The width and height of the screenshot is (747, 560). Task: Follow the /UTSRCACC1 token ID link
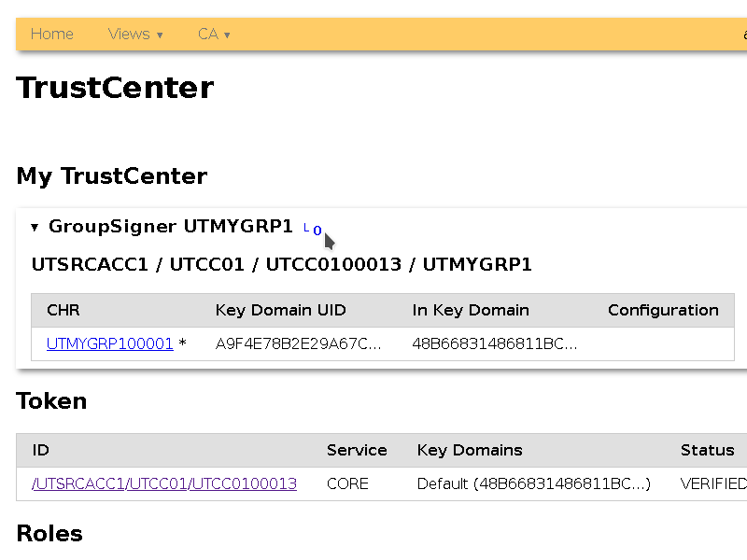click(x=78, y=483)
